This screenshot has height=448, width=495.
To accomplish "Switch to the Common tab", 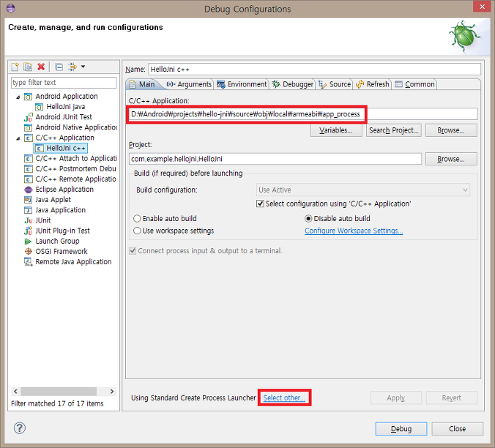I will click(414, 84).
